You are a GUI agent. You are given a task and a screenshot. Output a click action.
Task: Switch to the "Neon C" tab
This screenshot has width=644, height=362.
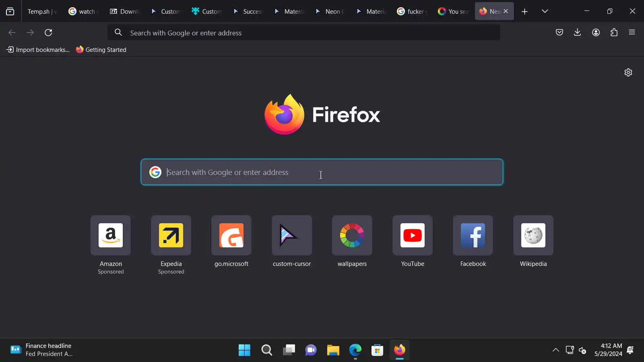[x=330, y=11]
